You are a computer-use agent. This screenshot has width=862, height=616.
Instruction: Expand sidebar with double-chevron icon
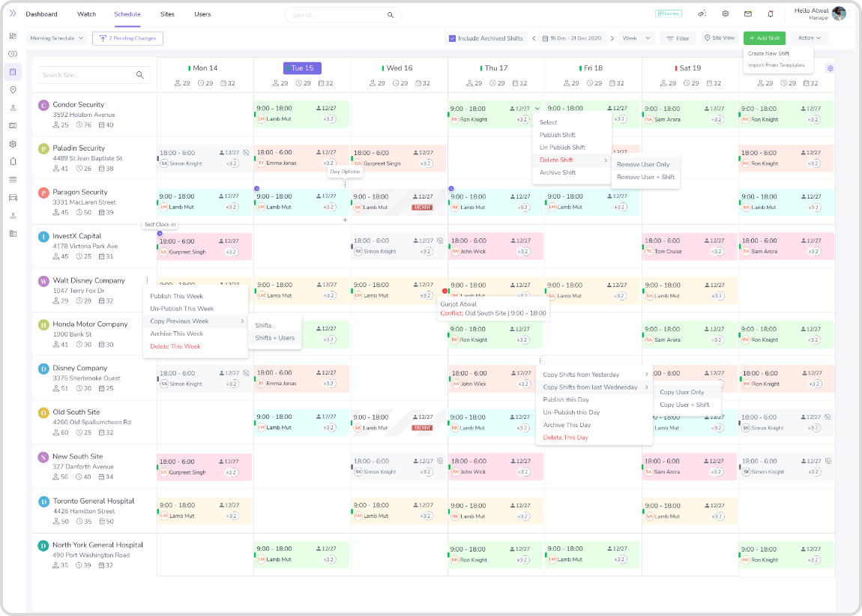[13, 14]
